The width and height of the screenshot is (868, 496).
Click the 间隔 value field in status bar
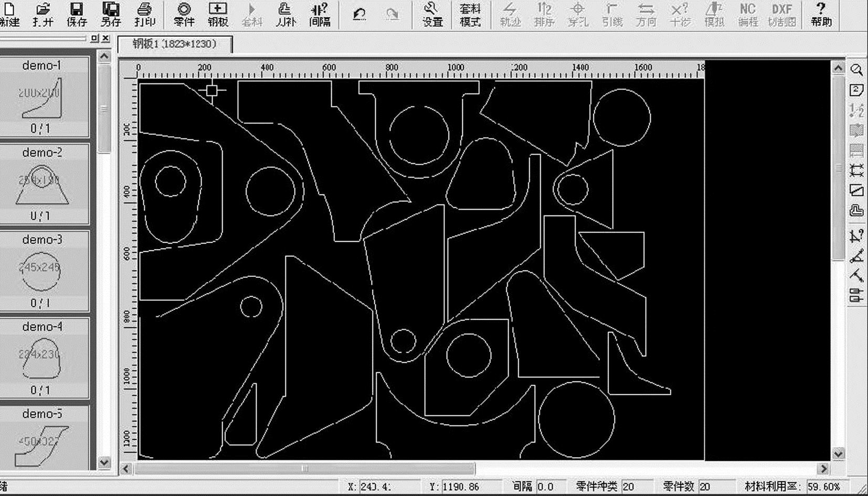tap(550, 487)
